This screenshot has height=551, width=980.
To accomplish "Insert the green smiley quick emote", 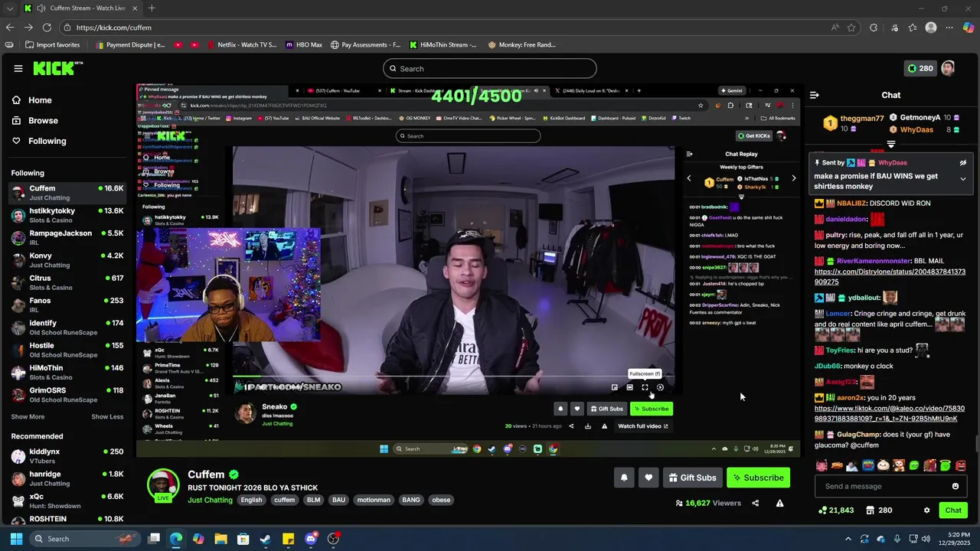I will pyautogui.click(x=914, y=465).
